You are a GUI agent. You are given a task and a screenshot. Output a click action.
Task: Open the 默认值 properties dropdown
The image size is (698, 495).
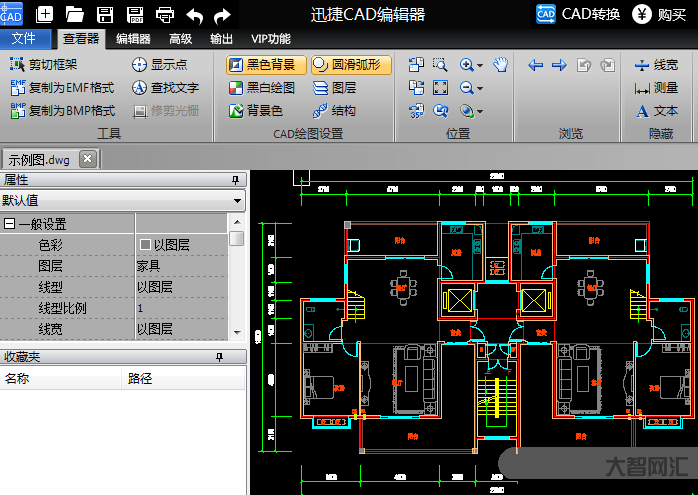237,201
